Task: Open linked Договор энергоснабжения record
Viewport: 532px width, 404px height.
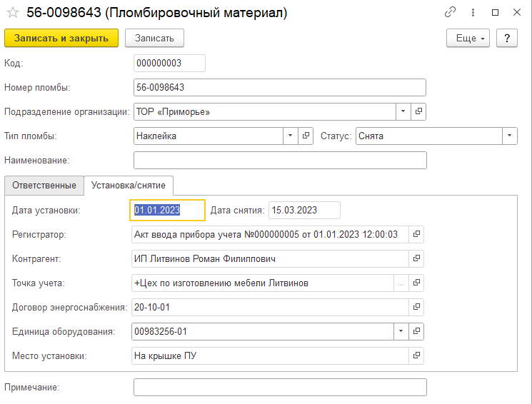Action: click(x=417, y=308)
